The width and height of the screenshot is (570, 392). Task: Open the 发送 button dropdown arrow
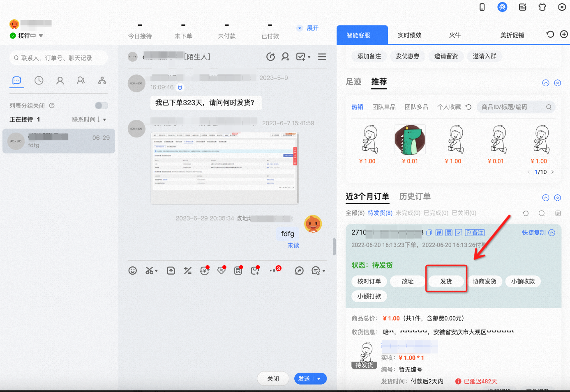(x=319, y=378)
